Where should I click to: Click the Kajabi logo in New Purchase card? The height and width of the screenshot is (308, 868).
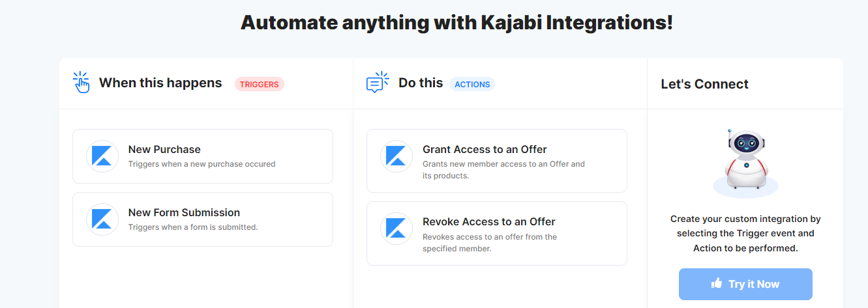[102, 156]
